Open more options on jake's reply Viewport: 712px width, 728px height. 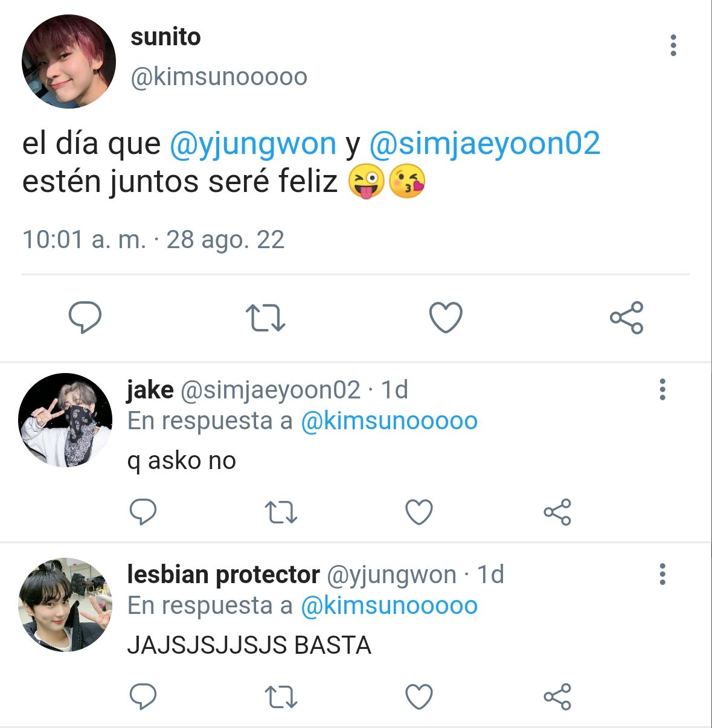[662, 390]
